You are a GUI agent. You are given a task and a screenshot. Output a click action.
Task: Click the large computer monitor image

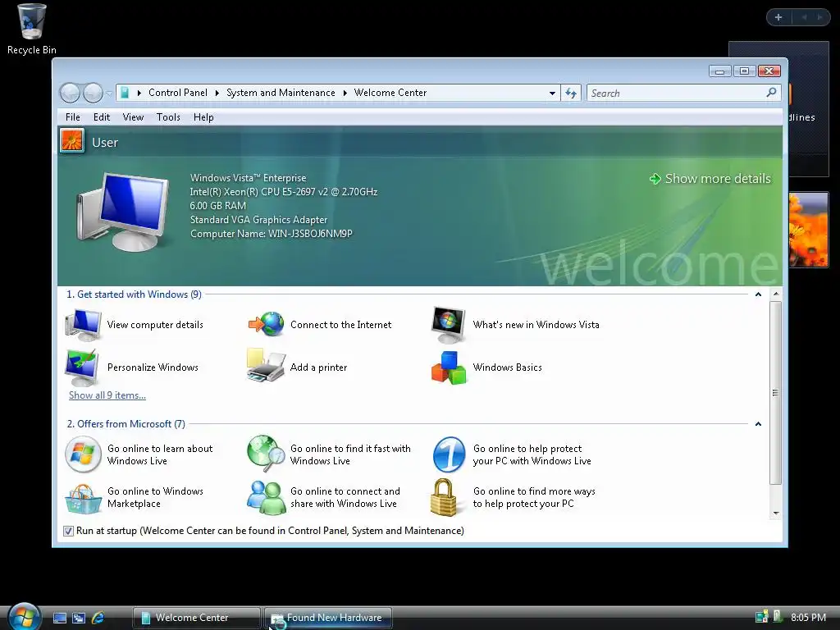[x=123, y=212]
